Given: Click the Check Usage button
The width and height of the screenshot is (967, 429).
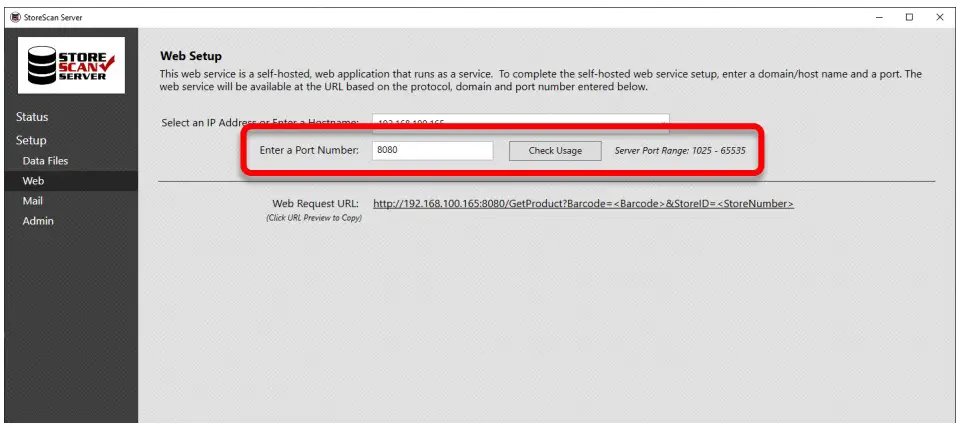Looking at the screenshot, I should tap(555, 151).
